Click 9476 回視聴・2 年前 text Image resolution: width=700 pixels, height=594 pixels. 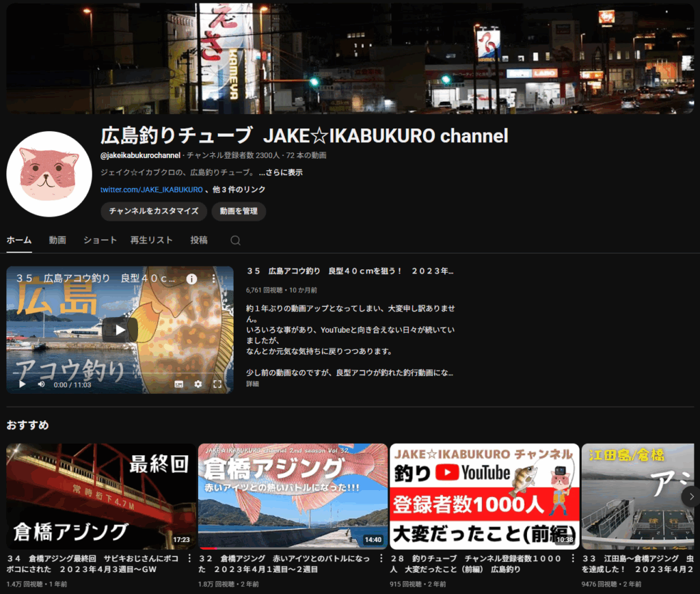click(x=611, y=584)
